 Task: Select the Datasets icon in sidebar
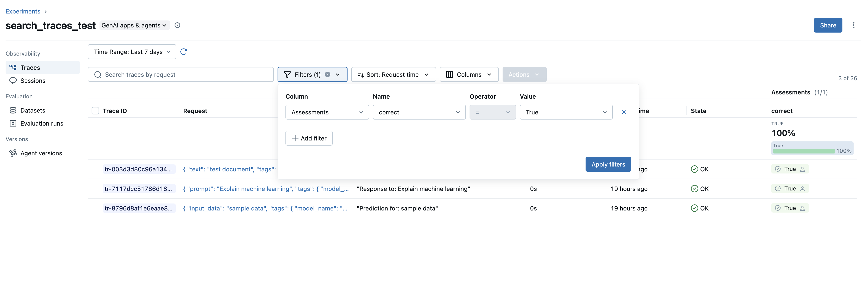13,110
